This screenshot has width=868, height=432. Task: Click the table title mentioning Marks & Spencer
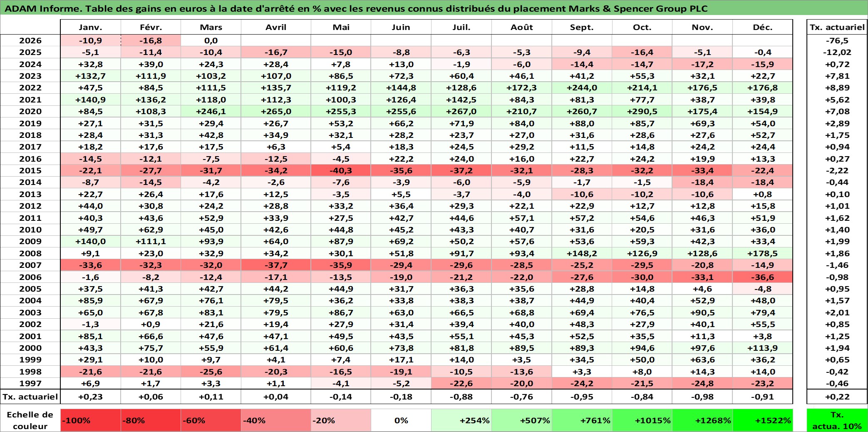(x=355, y=8)
